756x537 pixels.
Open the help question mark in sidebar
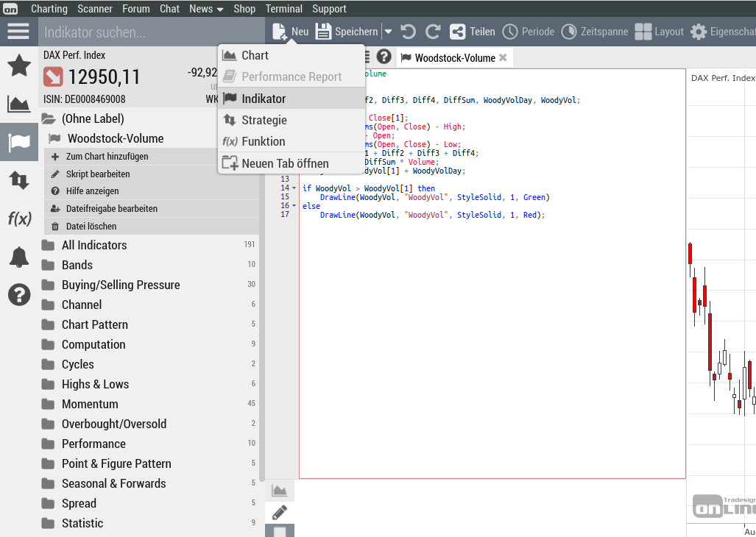tap(19, 295)
